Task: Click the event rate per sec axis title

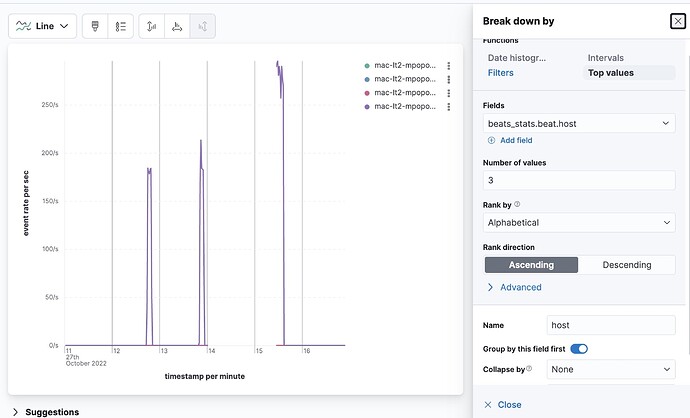Action: (x=26, y=203)
